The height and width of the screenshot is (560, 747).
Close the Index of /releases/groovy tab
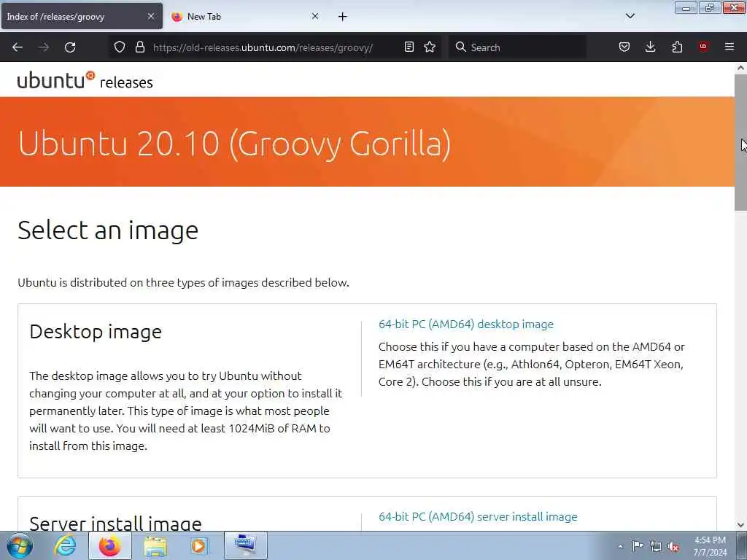(x=150, y=16)
